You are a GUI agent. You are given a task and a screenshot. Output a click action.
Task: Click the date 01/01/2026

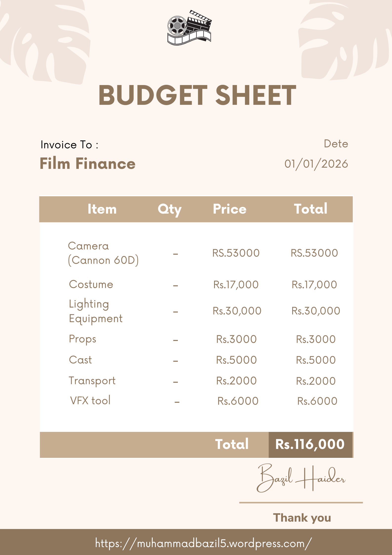[x=316, y=164]
